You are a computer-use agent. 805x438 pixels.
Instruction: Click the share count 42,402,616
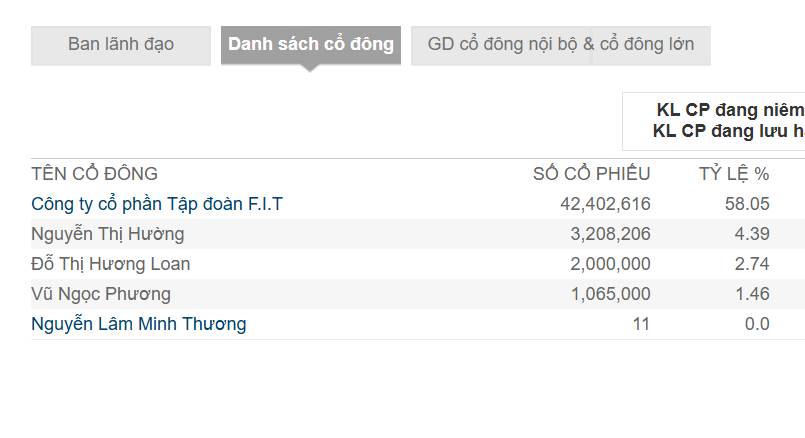(605, 204)
